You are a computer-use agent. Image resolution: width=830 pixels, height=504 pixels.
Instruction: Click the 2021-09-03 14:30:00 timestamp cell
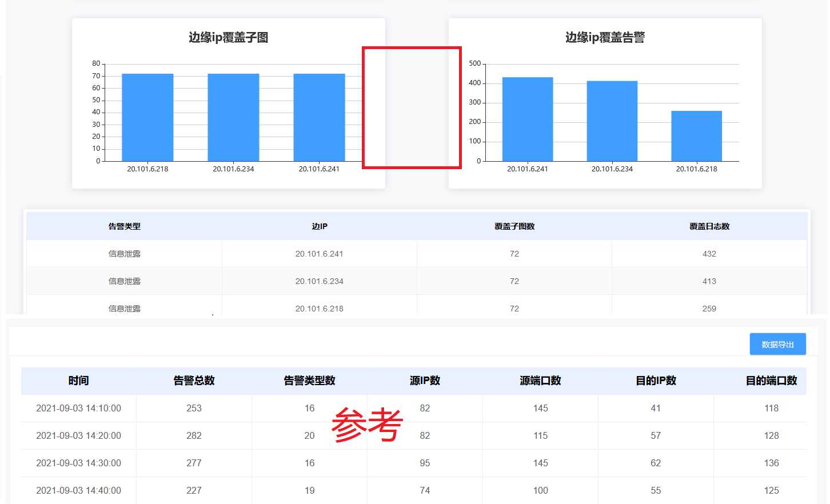coord(78,463)
